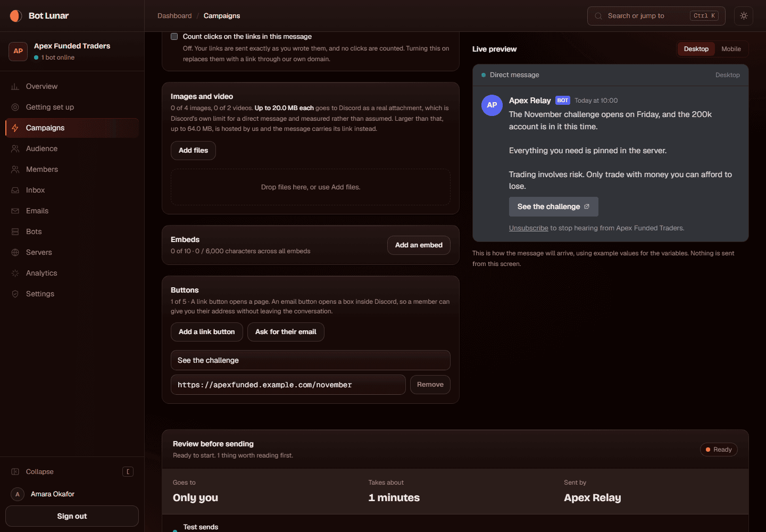Open the Analytics menu item
This screenshot has height=532, width=766.
pos(72,273)
